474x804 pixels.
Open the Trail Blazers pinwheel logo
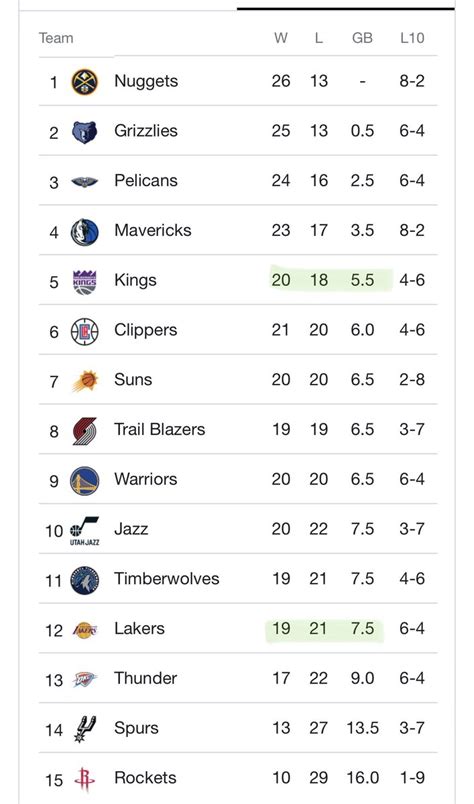pos(85,431)
